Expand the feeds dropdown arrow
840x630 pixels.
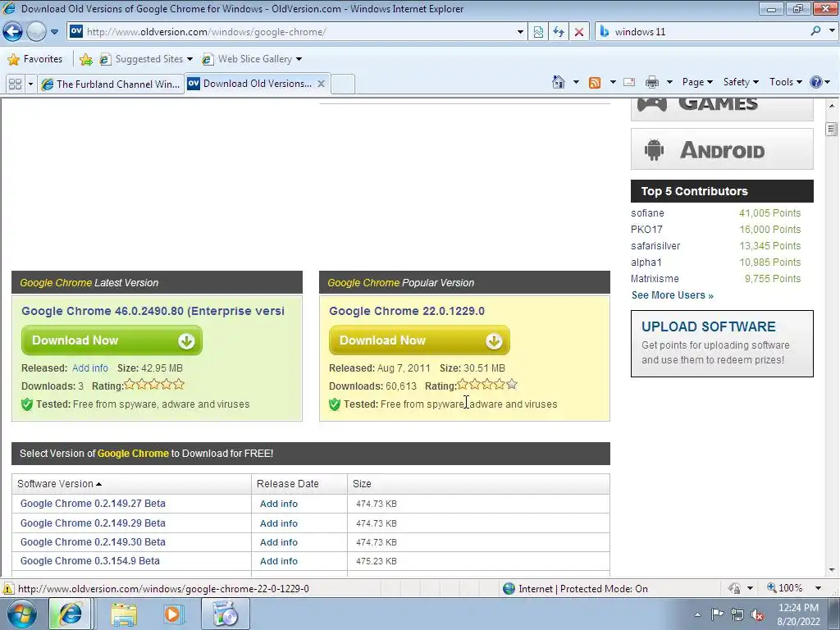[x=613, y=82]
